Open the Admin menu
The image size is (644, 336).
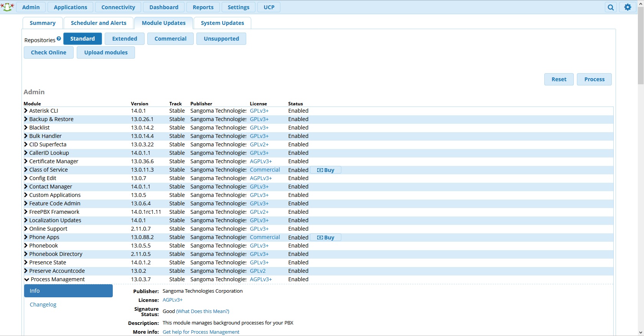[x=31, y=7]
